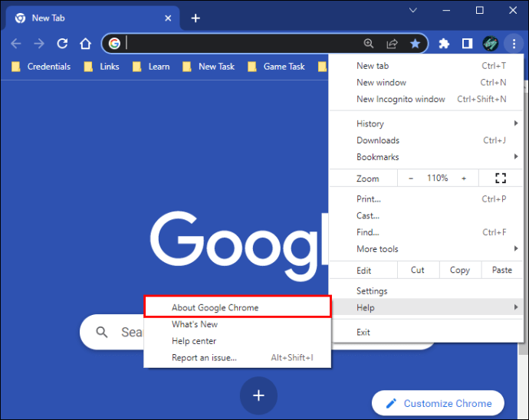Click the Google logo in address bar

114,44
